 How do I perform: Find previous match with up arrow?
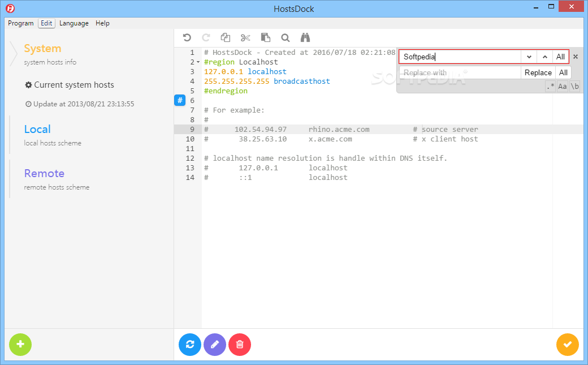(545, 57)
